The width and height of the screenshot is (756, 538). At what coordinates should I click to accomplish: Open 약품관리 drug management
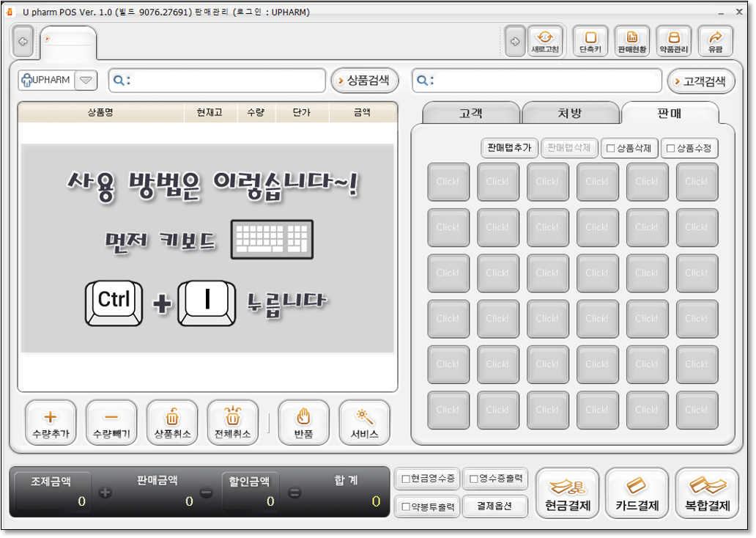point(674,42)
